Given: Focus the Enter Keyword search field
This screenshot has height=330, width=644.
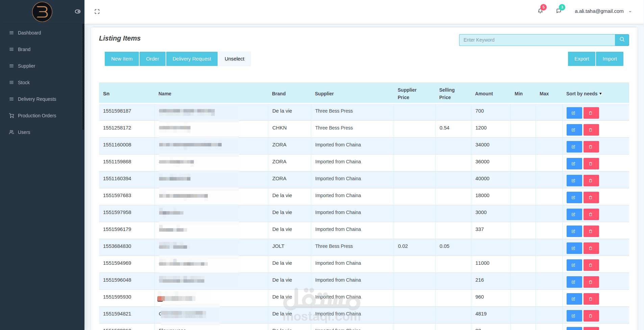Looking at the screenshot, I should tap(537, 40).
